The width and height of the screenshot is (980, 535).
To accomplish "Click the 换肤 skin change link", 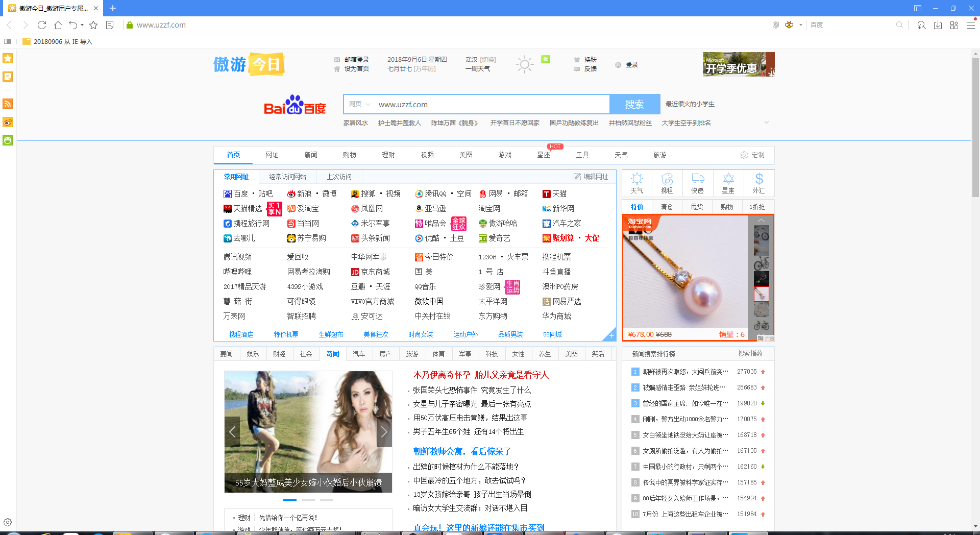I will [x=590, y=60].
